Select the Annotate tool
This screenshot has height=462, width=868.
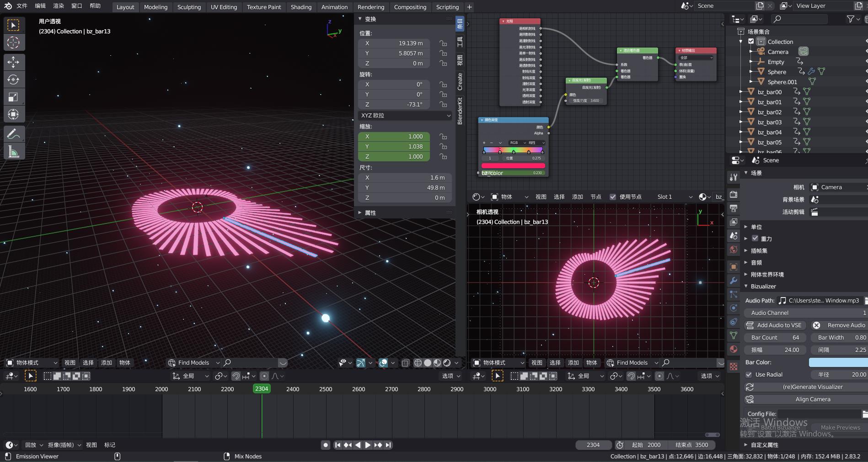pyautogui.click(x=14, y=133)
